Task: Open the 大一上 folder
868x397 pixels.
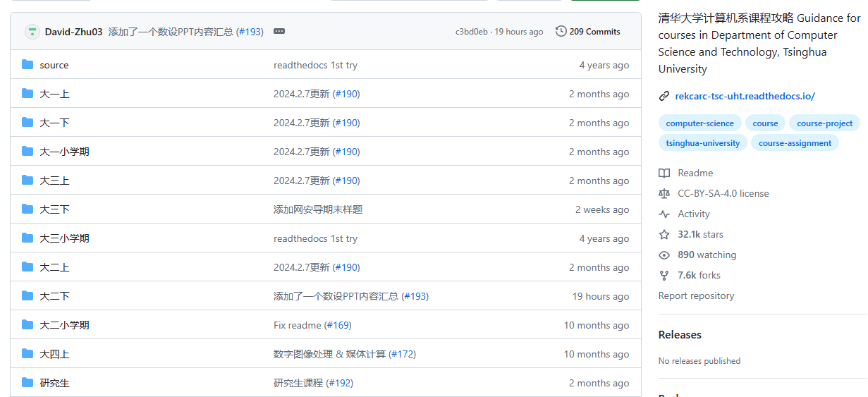Action: pyautogui.click(x=54, y=94)
